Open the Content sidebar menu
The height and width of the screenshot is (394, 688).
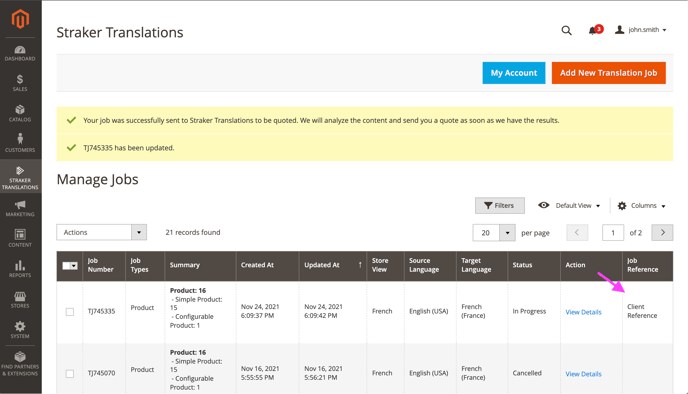click(x=20, y=238)
